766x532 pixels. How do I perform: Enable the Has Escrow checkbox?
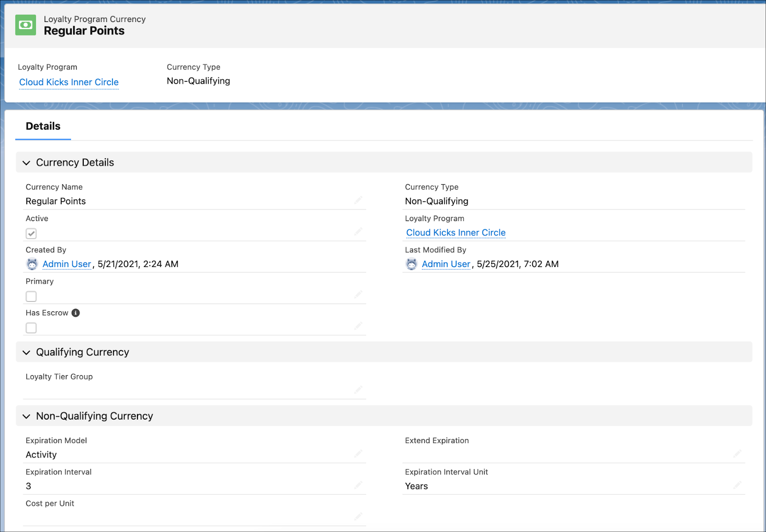click(x=31, y=328)
